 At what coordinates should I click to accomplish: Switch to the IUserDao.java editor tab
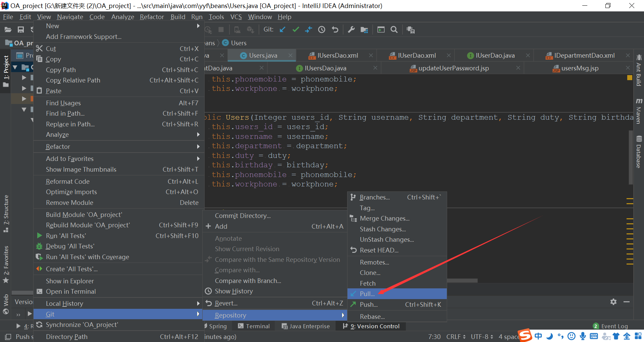pos(491,55)
